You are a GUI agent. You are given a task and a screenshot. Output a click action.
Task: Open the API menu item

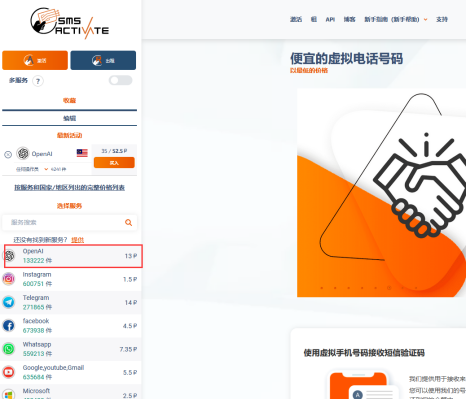(x=330, y=20)
